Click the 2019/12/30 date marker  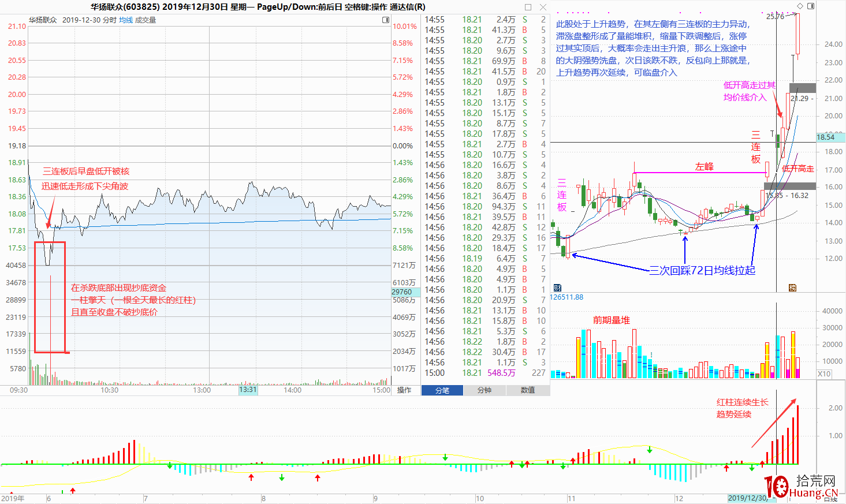tap(747, 498)
